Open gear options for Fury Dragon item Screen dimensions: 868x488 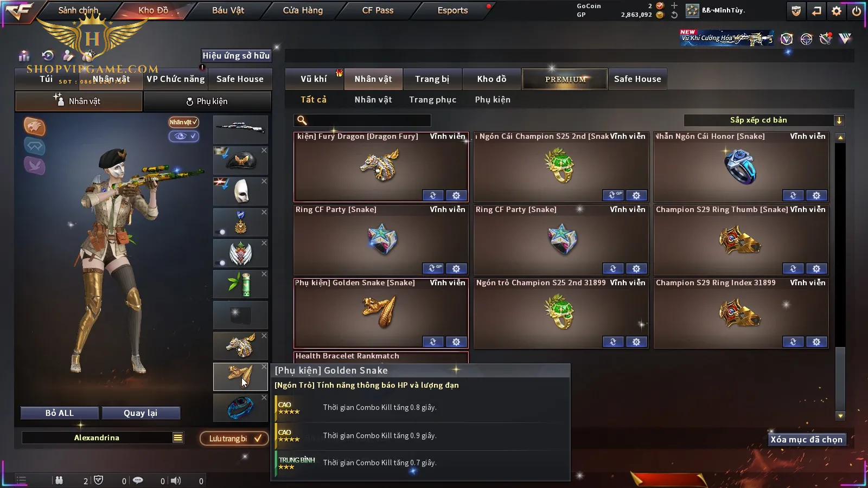pos(456,195)
